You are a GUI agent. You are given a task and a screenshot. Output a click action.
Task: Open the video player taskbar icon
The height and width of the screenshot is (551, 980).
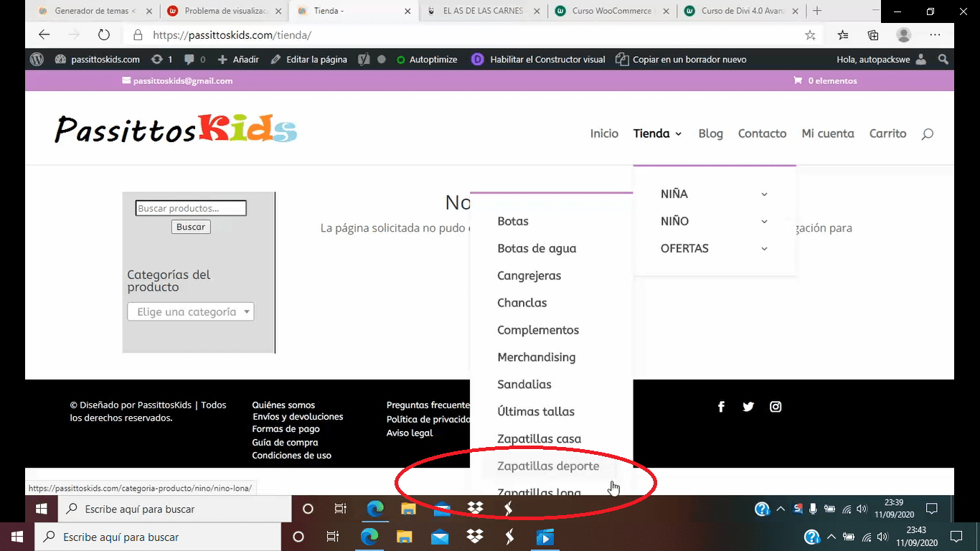(x=545, y=537)
